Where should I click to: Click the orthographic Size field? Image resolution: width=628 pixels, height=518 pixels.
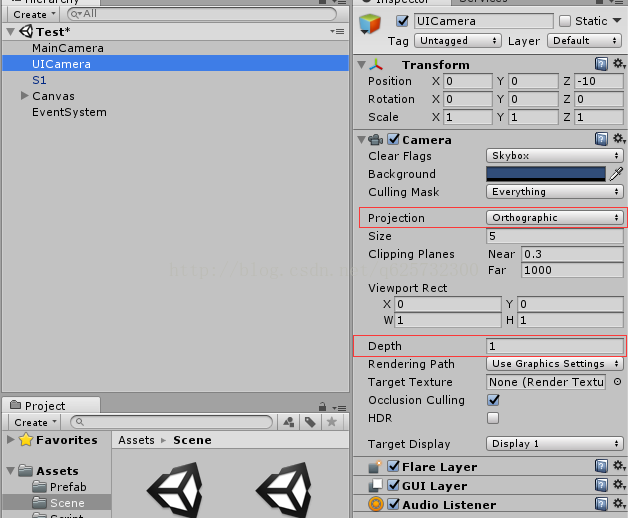[x=555, y=236]
